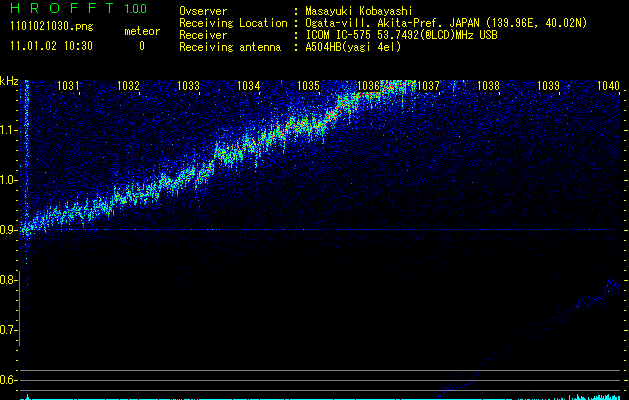This screenshot has height=400, width=629.
Task: Click the ICOM IC-575 receiver text
Action: click(401, 35)
